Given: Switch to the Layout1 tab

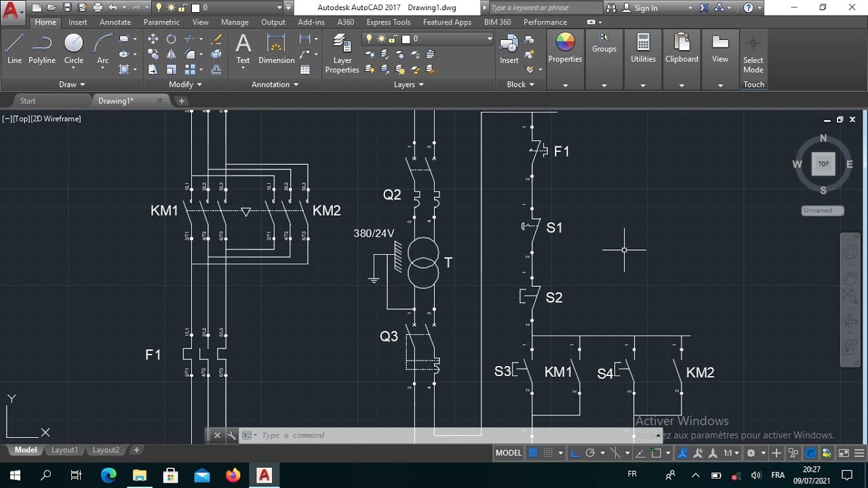Looking at the screenshot, I should 65,450.
